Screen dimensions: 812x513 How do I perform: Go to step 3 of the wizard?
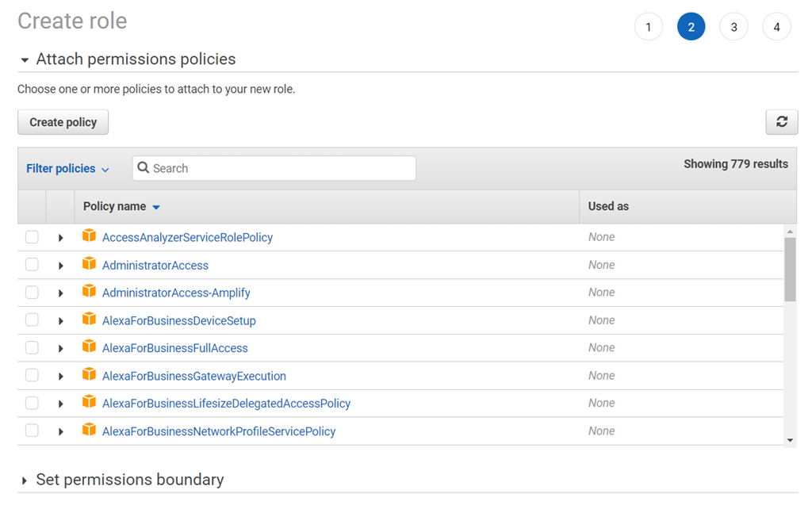point(733,27)
